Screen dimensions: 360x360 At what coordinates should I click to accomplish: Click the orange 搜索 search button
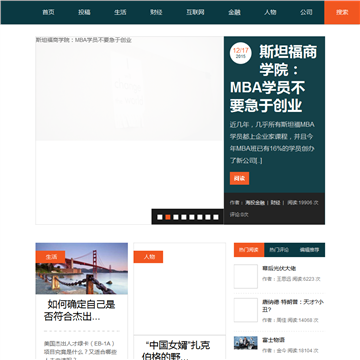tap(342, 12)
